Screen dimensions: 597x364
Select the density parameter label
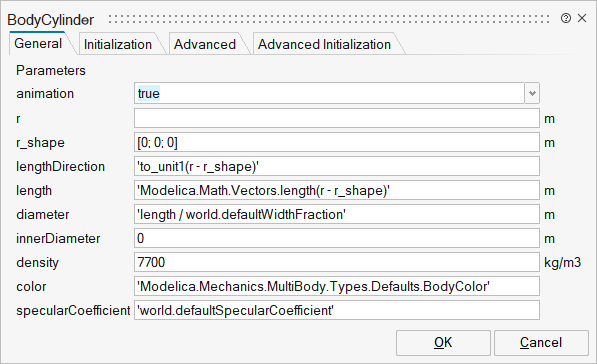tap(37, 263)
